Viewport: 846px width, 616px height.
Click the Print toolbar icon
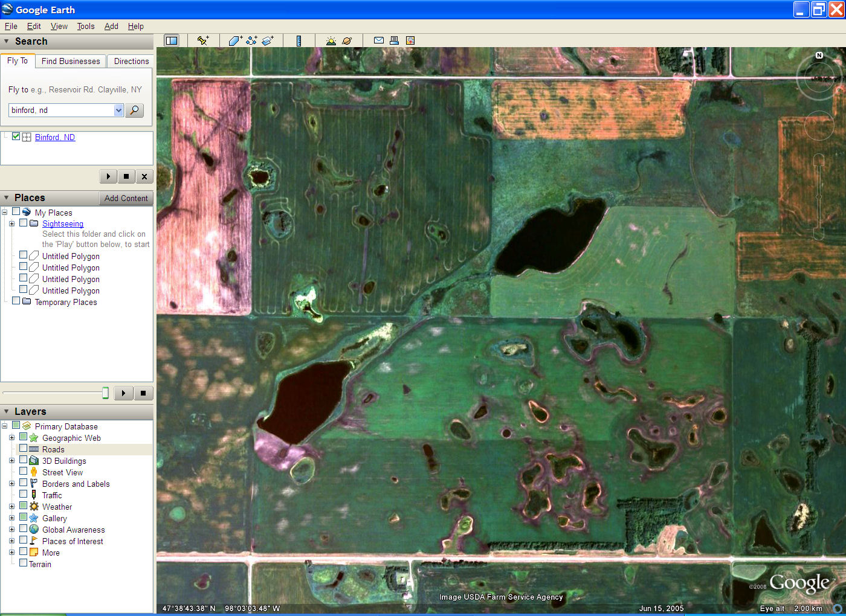394,40
